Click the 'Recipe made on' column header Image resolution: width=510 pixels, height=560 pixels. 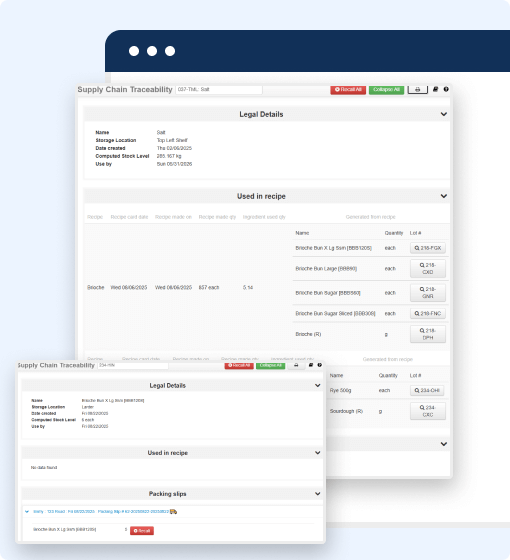click(x=173, y=217)
